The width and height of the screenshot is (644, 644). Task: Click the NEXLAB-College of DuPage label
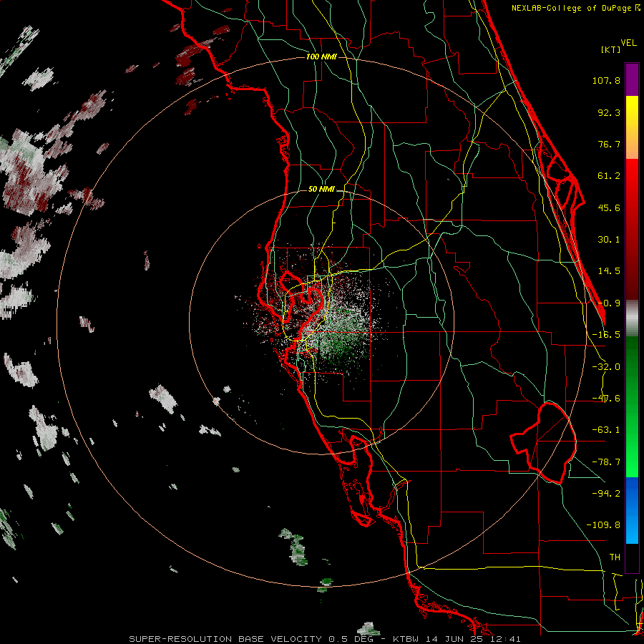[571, 8]
